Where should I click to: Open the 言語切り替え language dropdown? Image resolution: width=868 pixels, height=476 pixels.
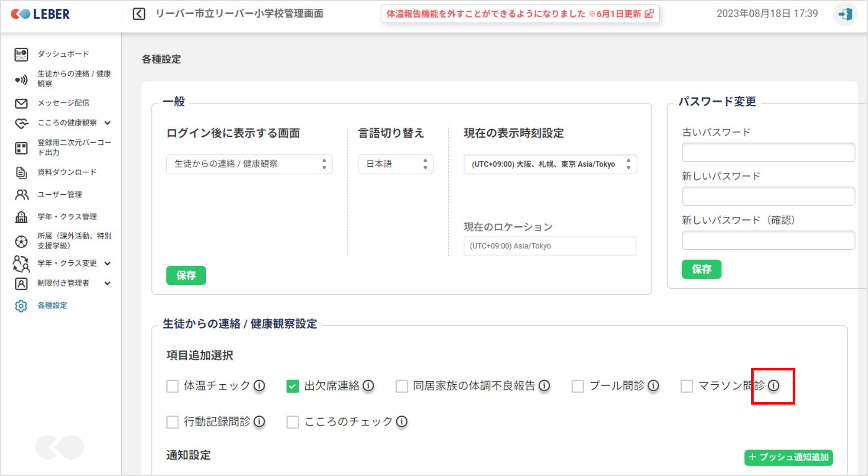[395, 164]
